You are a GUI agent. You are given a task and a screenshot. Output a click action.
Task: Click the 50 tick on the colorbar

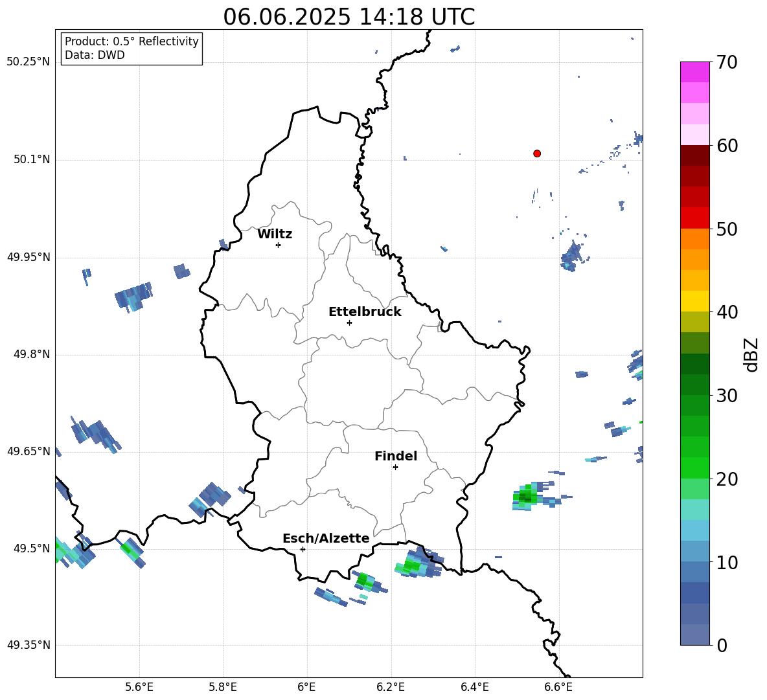click(726, 229)
